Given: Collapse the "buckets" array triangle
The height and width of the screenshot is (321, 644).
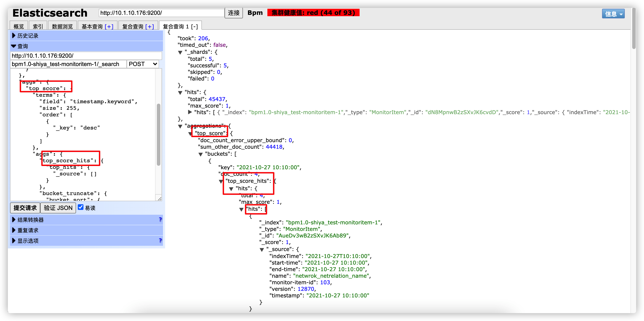Looking at the screenshot, I should click(201, 154).
